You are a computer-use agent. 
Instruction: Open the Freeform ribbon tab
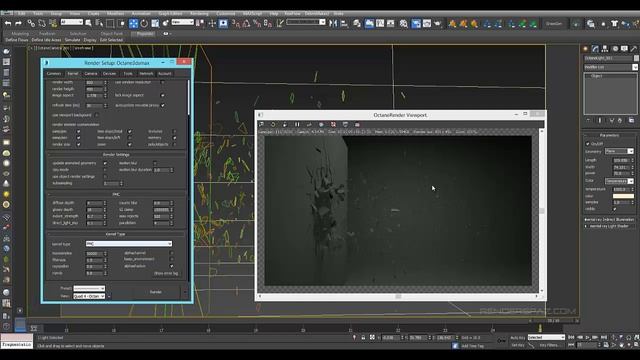(x=47, y=34)
